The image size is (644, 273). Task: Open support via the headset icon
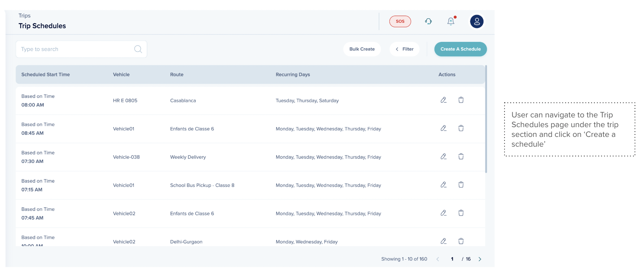428,22
